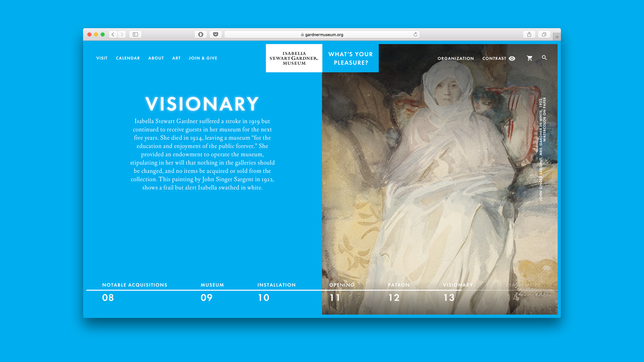Click the Visionary heading
The image size is (644, 362).
click(202, 104)
